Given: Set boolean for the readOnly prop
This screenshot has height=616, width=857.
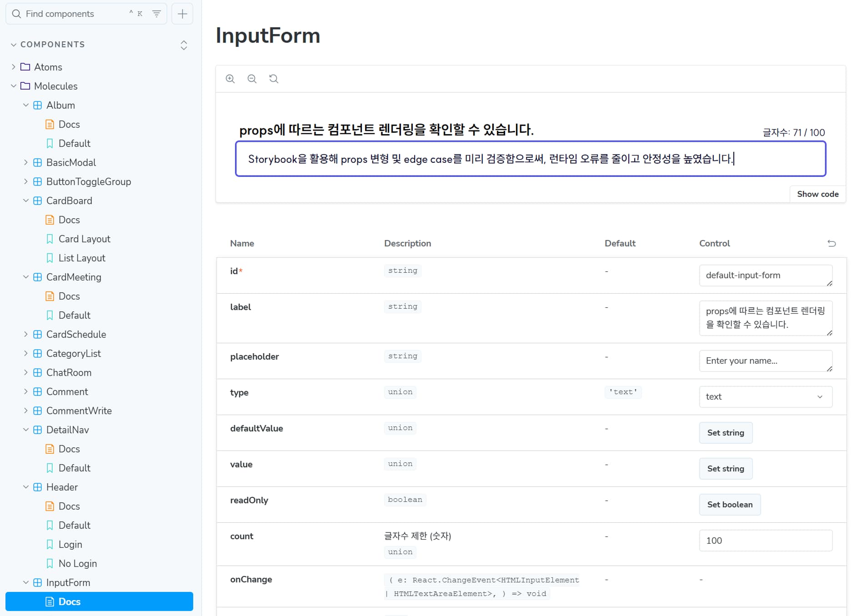Looking at the screenshot, I should coord(729,505).
